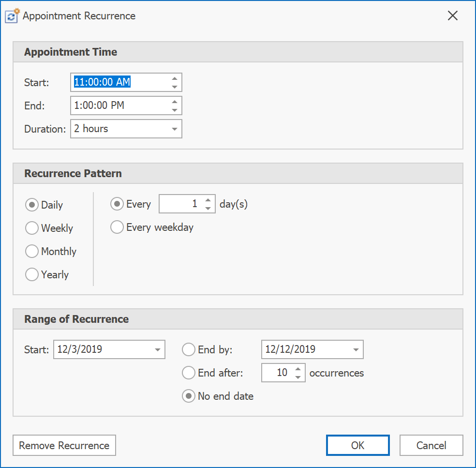Choose the Monthly recurrence option
This screenshot has height=468, width=476.
click(32, 251)
